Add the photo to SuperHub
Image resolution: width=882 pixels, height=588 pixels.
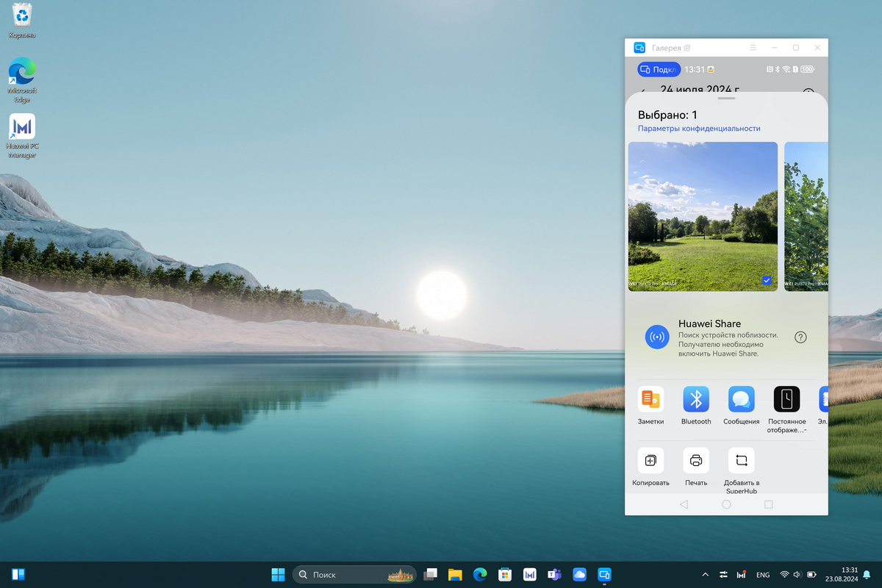[x=742, y=461]
